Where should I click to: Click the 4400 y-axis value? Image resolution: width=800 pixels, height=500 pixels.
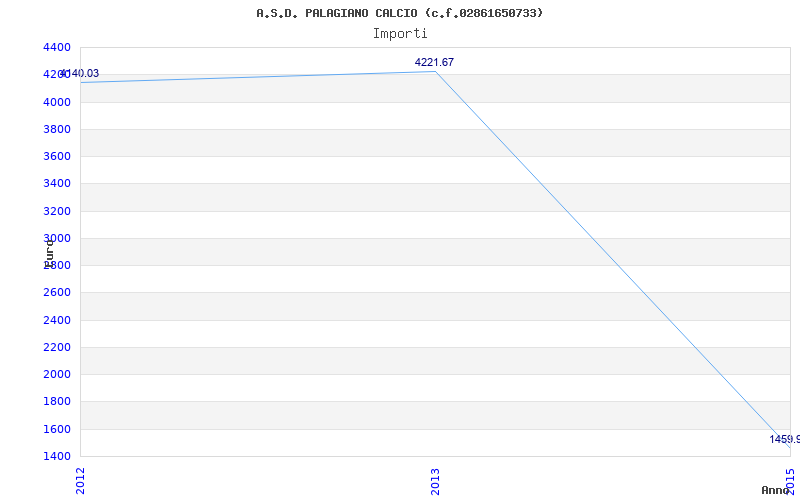pyautogui.click(x=57, y=47)
